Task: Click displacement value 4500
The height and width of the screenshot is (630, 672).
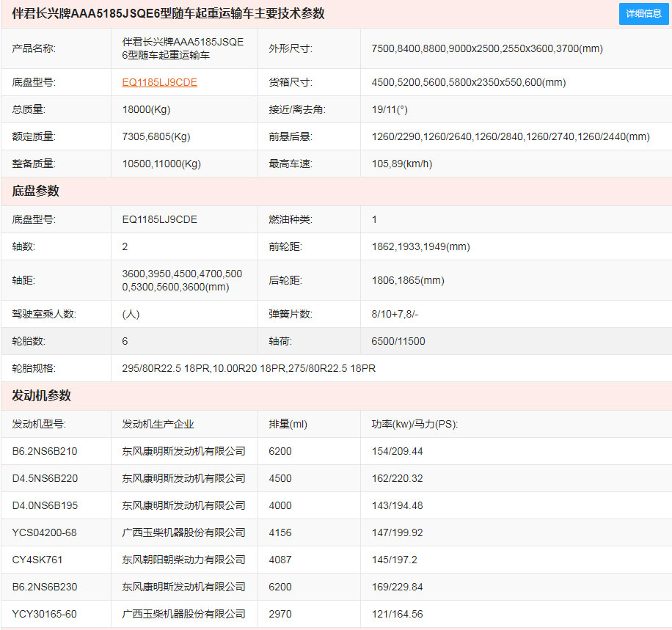Action: point(280,478)
